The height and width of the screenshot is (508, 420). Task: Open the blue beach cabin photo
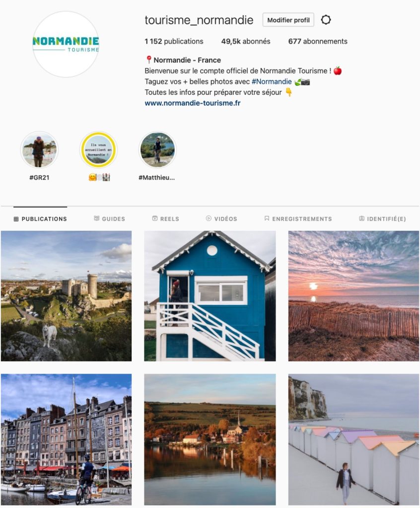(x=210, y=296)
